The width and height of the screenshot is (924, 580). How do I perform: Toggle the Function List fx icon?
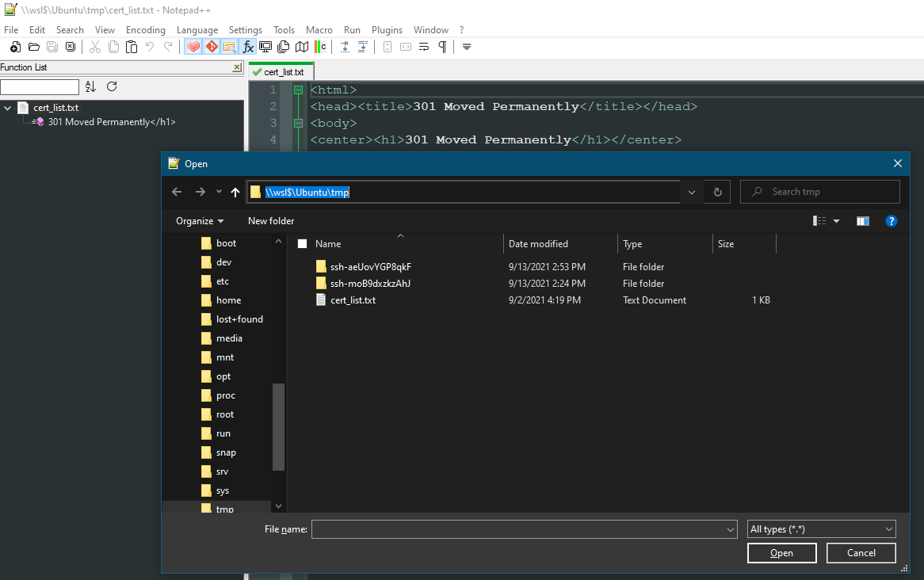coord(247,48)
